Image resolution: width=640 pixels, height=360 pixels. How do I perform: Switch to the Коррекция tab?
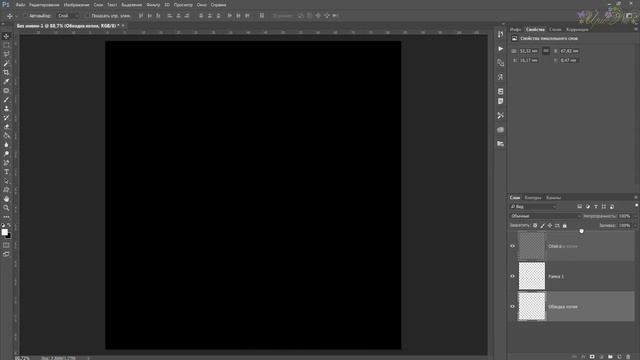(577, 29)
